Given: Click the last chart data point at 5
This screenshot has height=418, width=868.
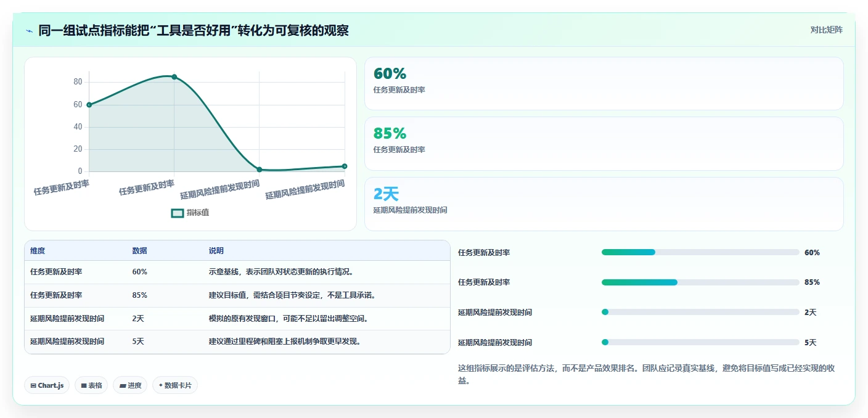Looking at the screenshot, I should pos(345,166).
